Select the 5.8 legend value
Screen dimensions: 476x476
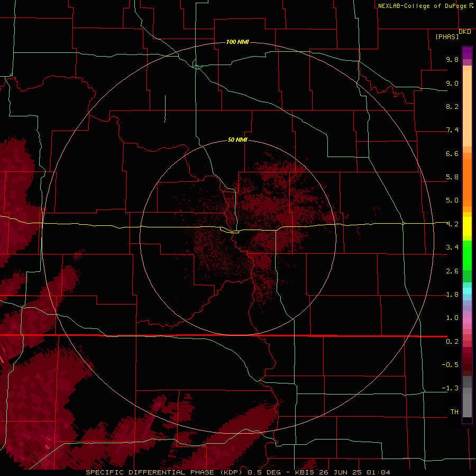[452, 177]
